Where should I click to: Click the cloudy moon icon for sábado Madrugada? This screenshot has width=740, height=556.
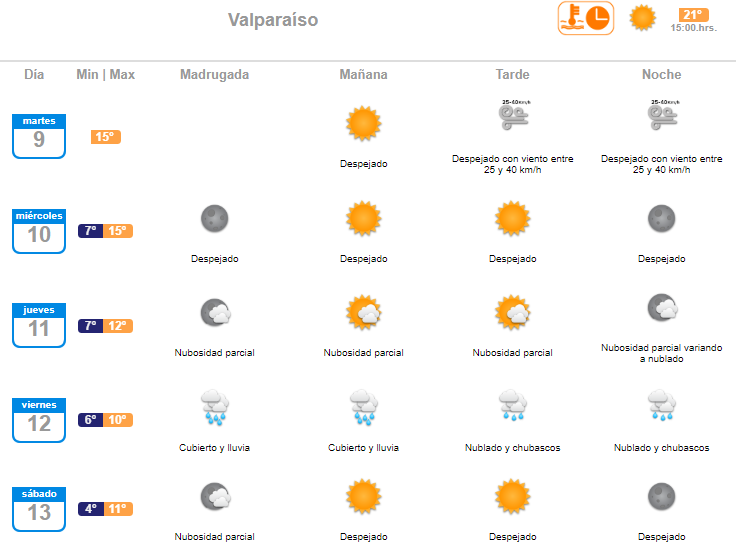(x=215, y=497)
